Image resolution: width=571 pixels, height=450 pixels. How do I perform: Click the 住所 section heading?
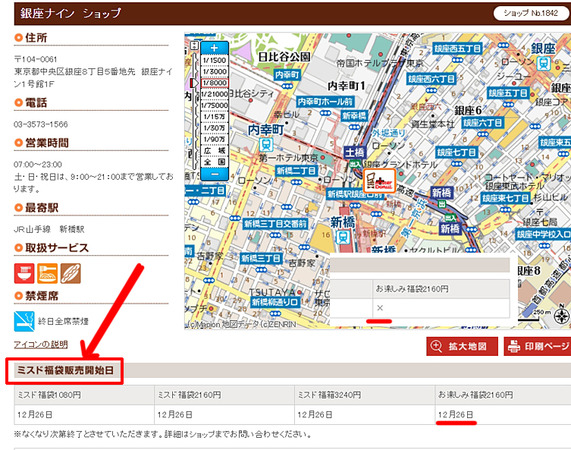(x=36, y=38)
